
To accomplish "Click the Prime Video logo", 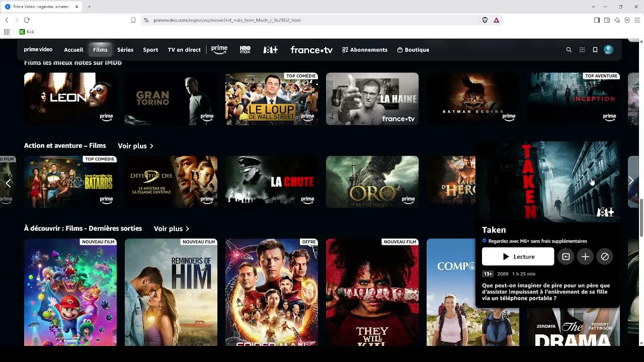I will pyautogui.click(x=38, y=50).
